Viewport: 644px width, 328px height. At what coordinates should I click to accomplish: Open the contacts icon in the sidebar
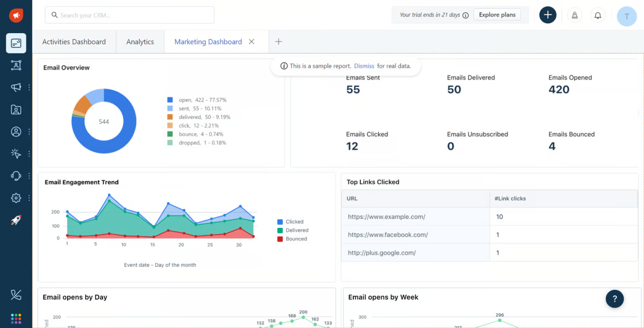(x=16, y=132)
